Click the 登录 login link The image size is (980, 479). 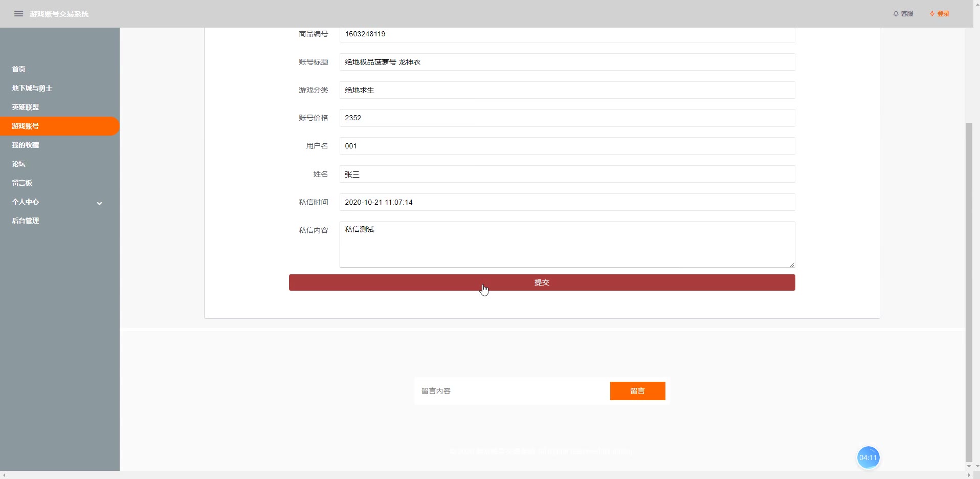[940, 14]
